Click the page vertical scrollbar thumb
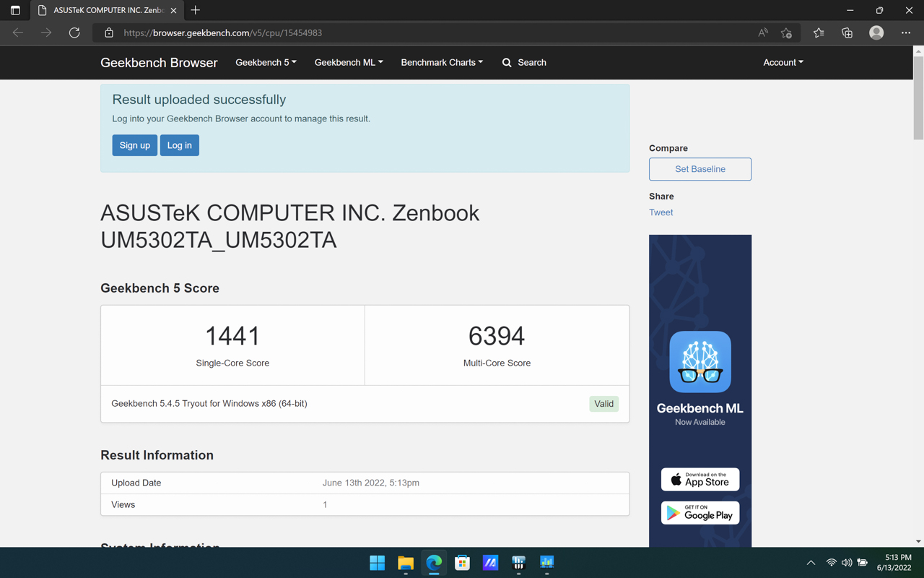The width and height of the screenshot is (924, 578). [x=918, y=98]
